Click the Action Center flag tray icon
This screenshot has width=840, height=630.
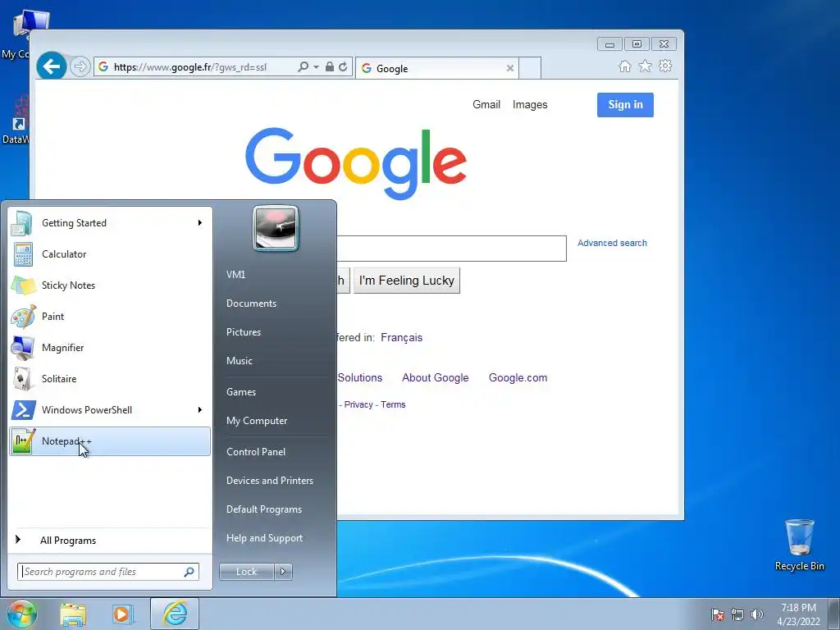[718, 614]
